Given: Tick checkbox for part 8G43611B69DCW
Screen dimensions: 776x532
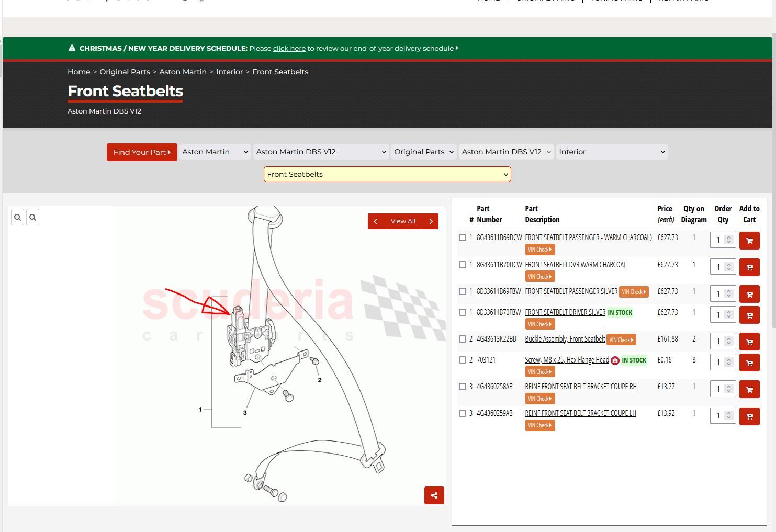Looking at the screenshot, I should click(x=463, y=237).
